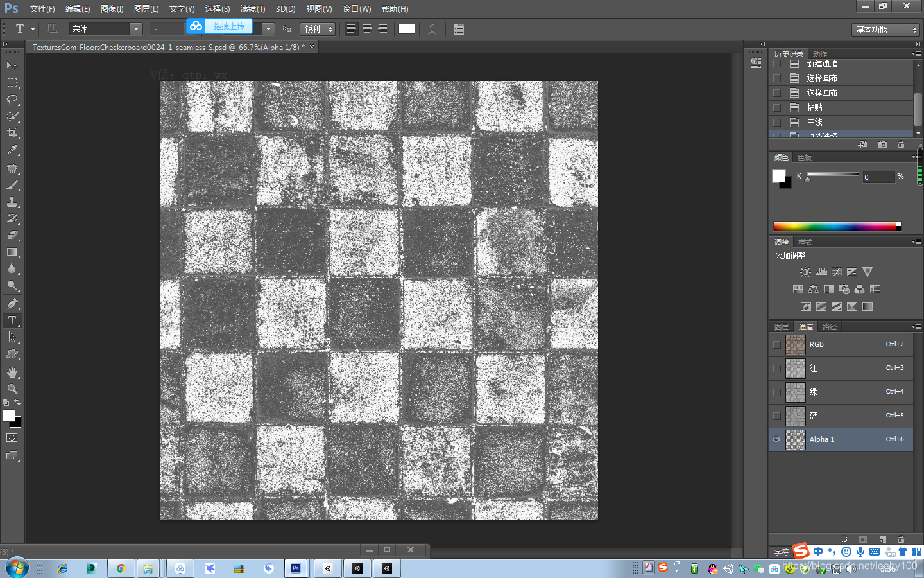
Task: Select the Pen tool
Action: coord(12,304)
